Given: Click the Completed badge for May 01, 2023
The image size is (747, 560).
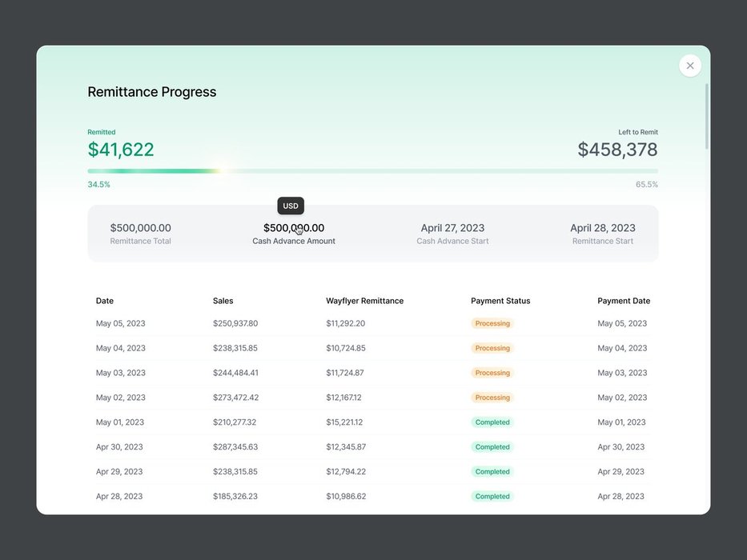Looking at the screenshot, I should pyautogui.click(x=492, y=422).
